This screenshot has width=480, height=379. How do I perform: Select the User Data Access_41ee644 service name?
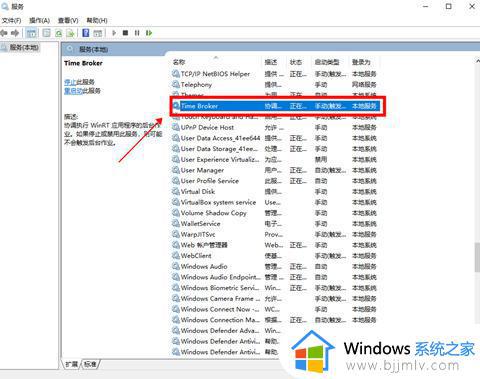pyautogui.click(x=220, y=138)
